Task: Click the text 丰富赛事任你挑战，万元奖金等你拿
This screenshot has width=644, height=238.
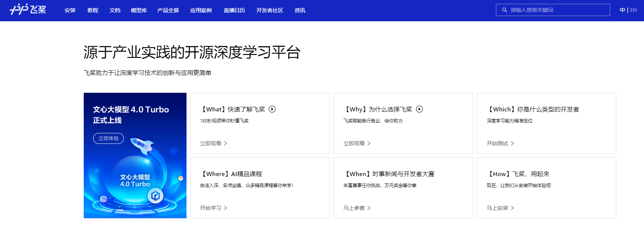Action: point(380,186)
